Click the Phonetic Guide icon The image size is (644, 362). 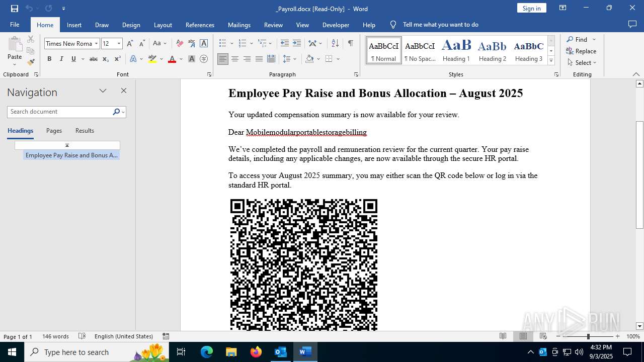(192, 43)
